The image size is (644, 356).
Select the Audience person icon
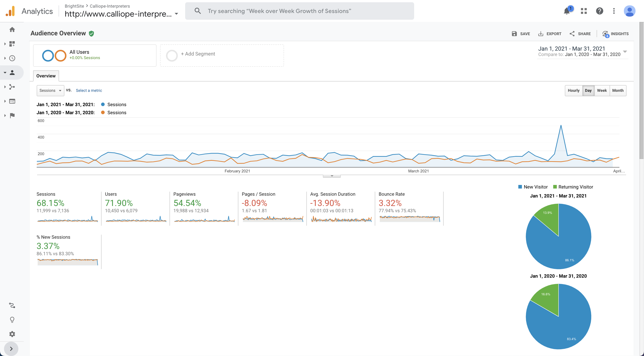click(12, 72)
